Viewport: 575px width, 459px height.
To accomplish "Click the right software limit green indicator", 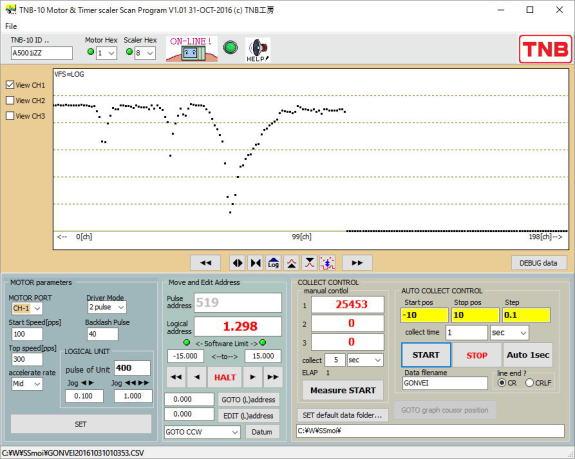I will 263,342.
